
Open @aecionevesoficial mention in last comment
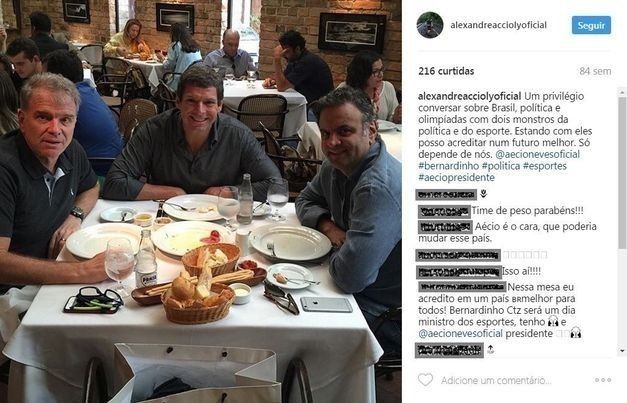[x=460, y=333]
